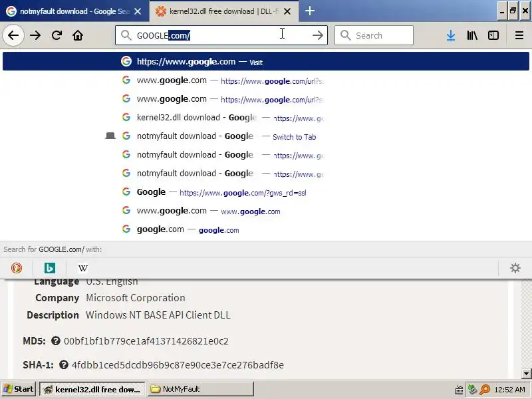
Task: Pick the Google gws_rd=ssl suggestion
Action: click(266, 192)
